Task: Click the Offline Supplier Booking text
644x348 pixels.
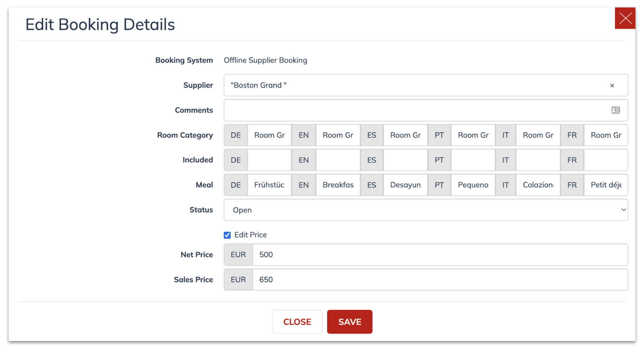Action: coord(266,60)
